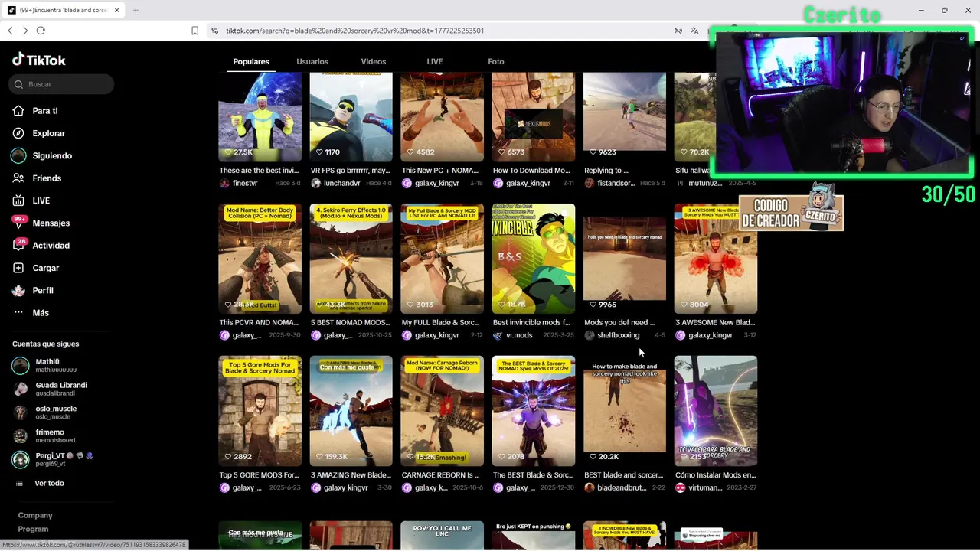Open Mensajes inbox icon with 99+ badge
Viewport: 980px width, 551px height.
tap(19, 223)
